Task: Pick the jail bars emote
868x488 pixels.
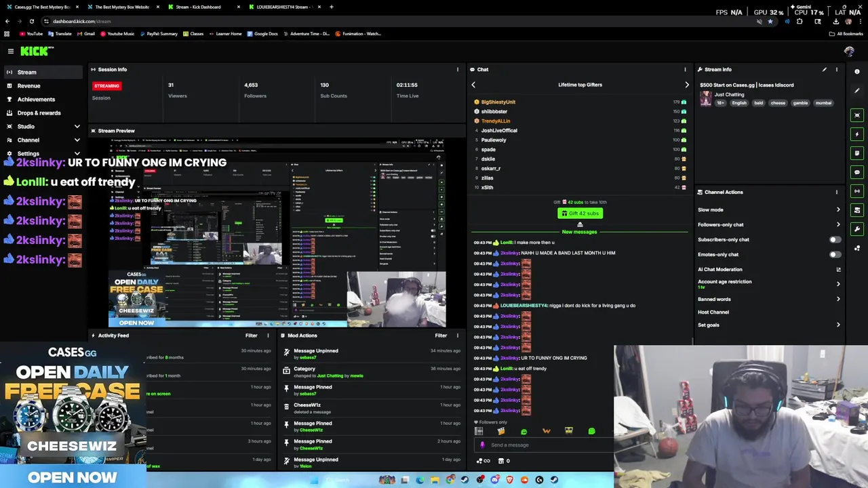Action: 479,431
